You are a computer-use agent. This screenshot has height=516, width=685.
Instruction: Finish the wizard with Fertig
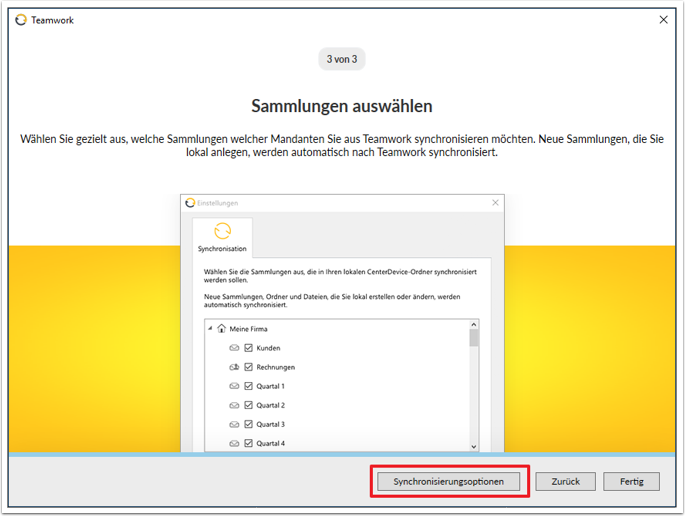(631, 481)
